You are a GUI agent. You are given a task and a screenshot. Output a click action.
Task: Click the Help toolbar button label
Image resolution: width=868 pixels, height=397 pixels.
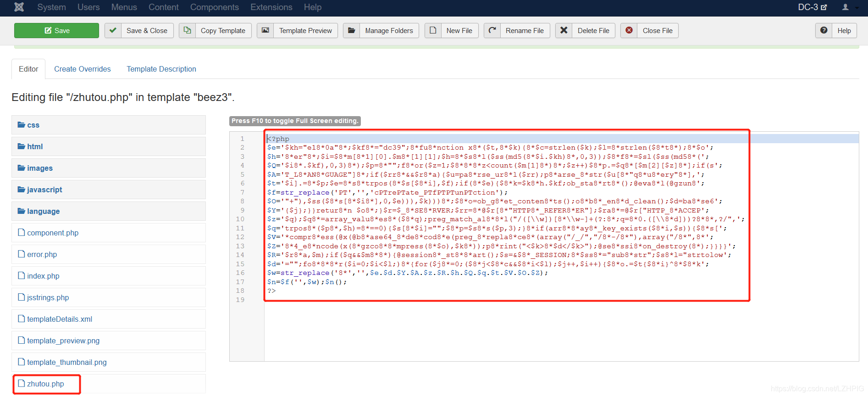844,31
